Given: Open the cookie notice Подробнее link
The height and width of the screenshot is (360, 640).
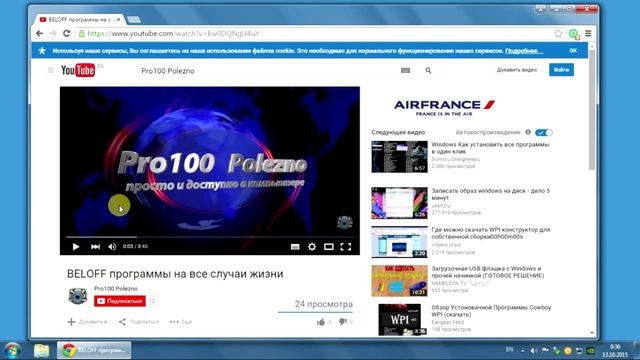Looking at the screenshot, I should click(x=524, y=51).
